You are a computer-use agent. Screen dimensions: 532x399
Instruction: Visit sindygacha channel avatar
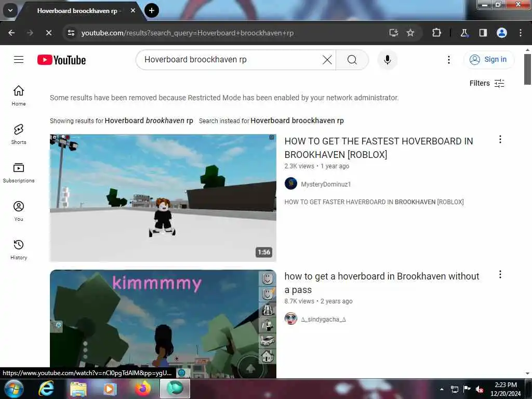pyautogui.click(x=291, y=318)
